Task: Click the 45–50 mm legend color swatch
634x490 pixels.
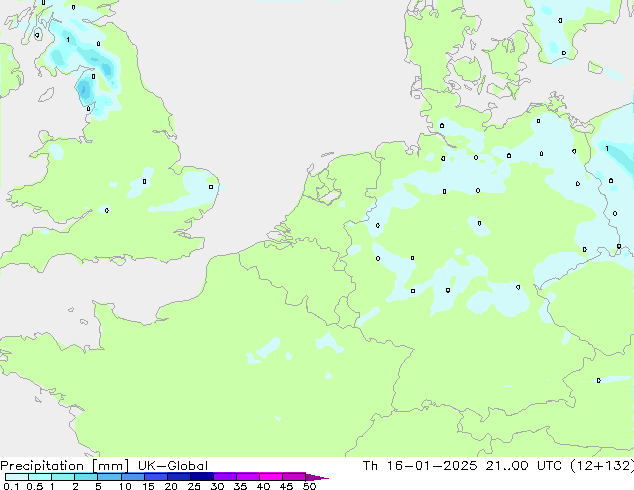Action: click(x=294, y=477)
